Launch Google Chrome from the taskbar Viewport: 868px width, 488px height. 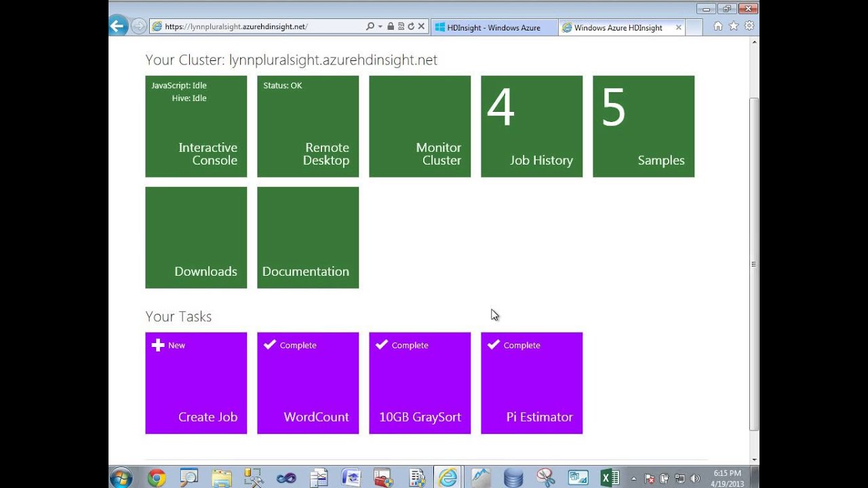(x=157, y=477)
